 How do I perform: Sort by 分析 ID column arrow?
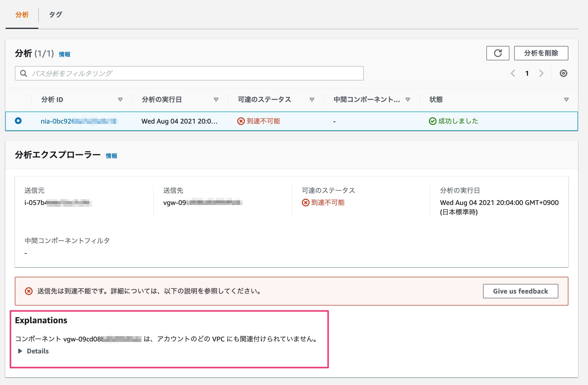click(x=120, y=99)
